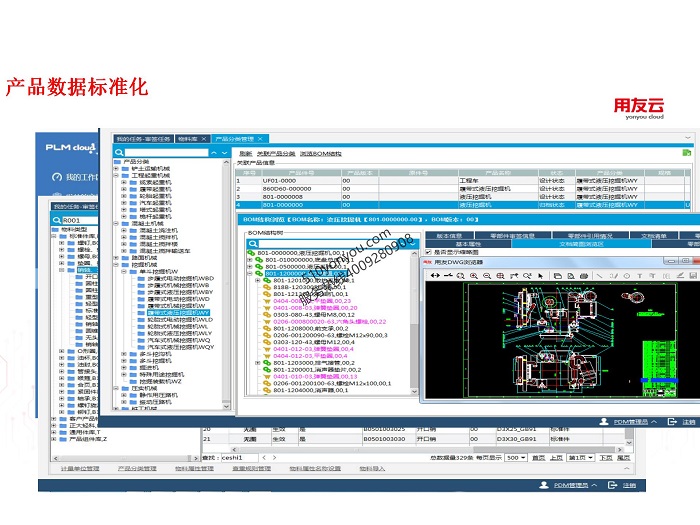Click the 注销 logout icon
700x525 pixels.
click(x=674, y=422)
